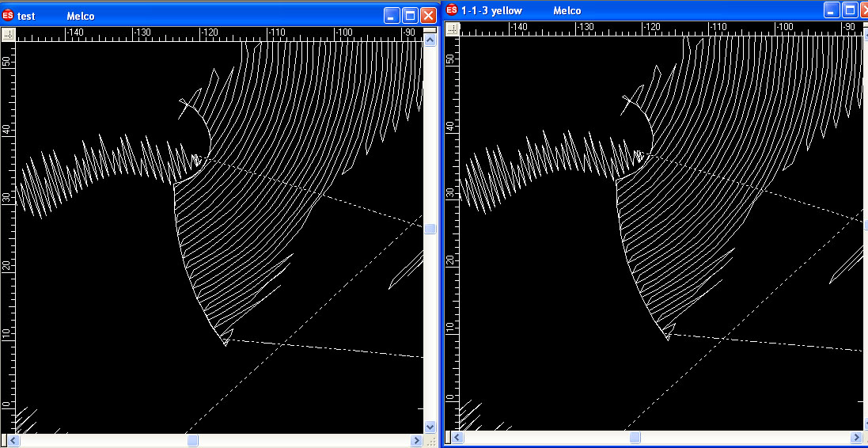Minimize the 1-1-3 yellow window
This screenshot has width=868, height=448.
click(832, 10)
